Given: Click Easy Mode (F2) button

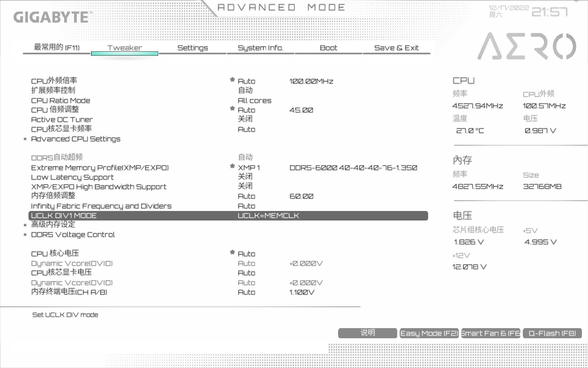Looking at the screenshot, I should [x=429, y=333].
